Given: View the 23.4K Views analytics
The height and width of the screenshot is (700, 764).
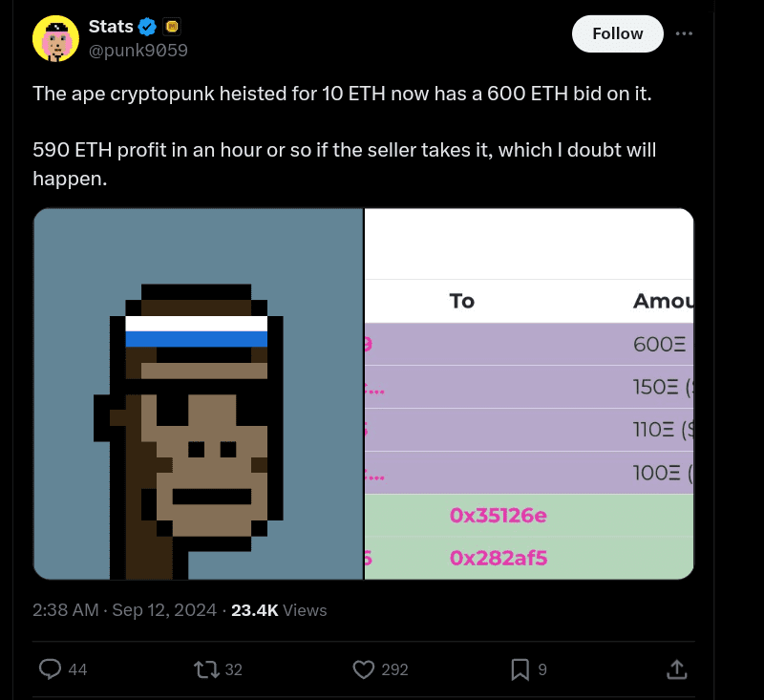Looking at the screenshot, I should (x=279, y=610).
